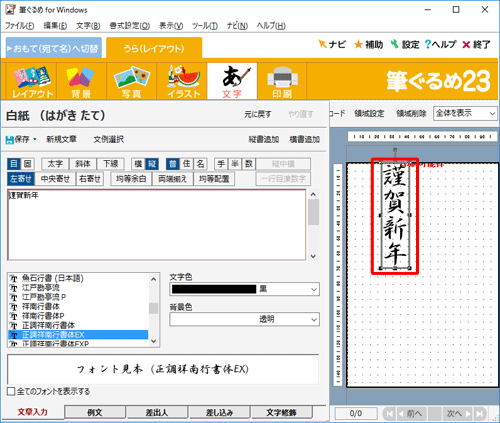Viewport: 500px width, 423px height.
Task: Open the イラスト illustration tool
Action: click(x=182, y=81)
